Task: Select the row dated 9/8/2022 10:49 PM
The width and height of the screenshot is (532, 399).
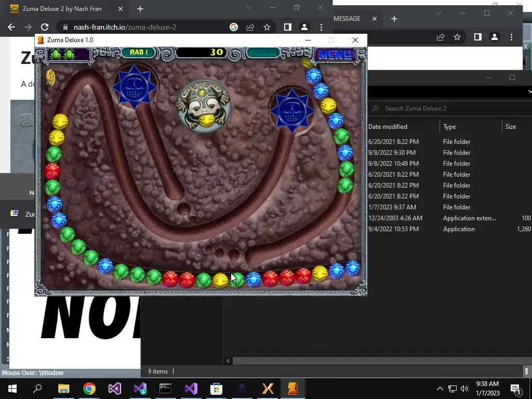Action: pyautogui.click(x=450, y=164)
